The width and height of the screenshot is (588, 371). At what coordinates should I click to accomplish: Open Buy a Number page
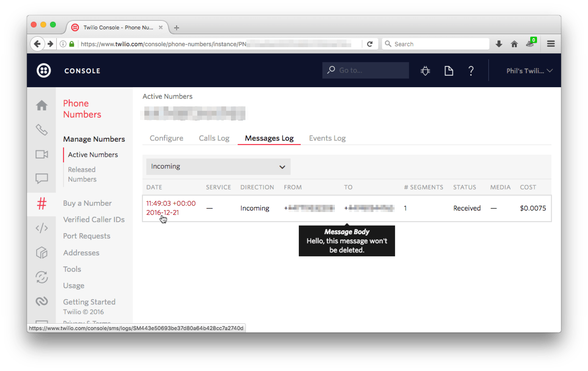87,203
